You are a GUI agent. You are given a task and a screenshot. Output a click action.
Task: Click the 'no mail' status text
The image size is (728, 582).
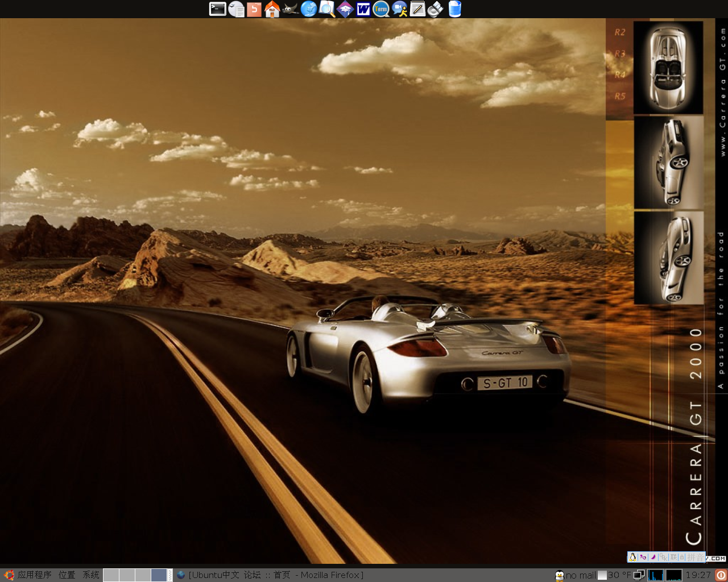[x=581, y=575]
